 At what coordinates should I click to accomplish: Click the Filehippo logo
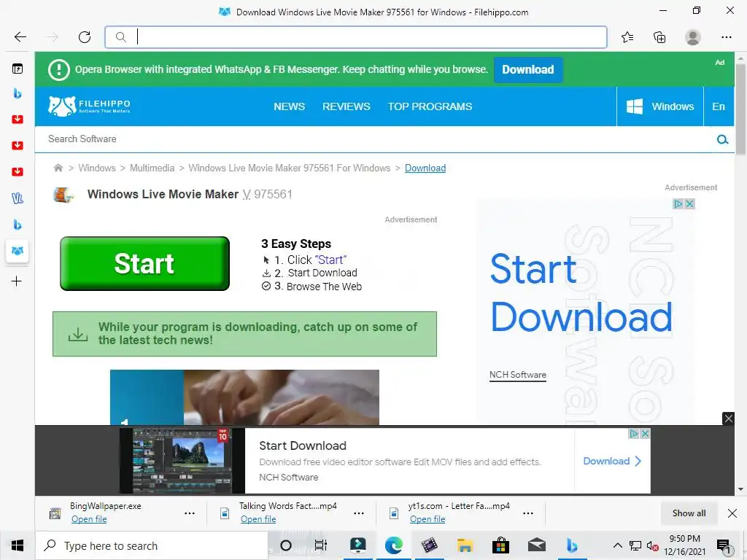click(x=89, y=106)
